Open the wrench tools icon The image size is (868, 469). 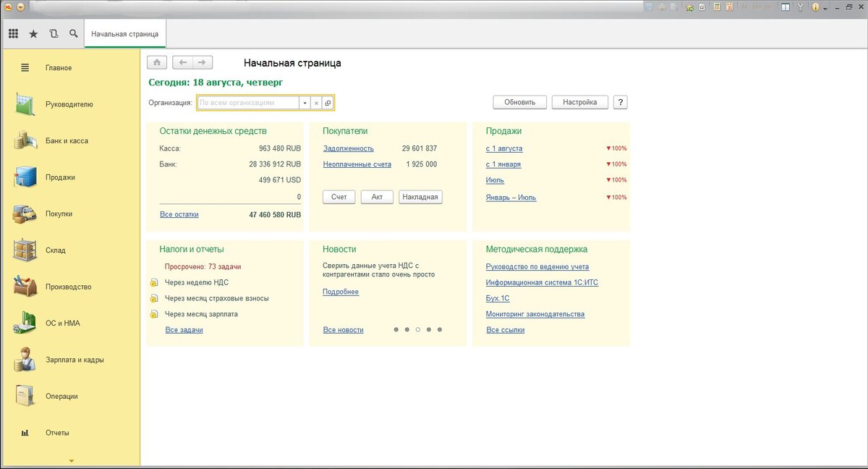[x=800, y=7]
